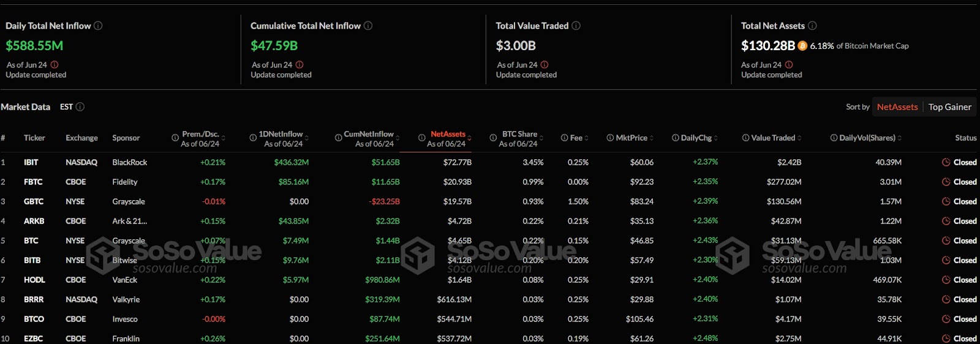Sort table by CumNetInflow column arrows
This screenshot has width=980, height=344.
click(x=398, y=138)
